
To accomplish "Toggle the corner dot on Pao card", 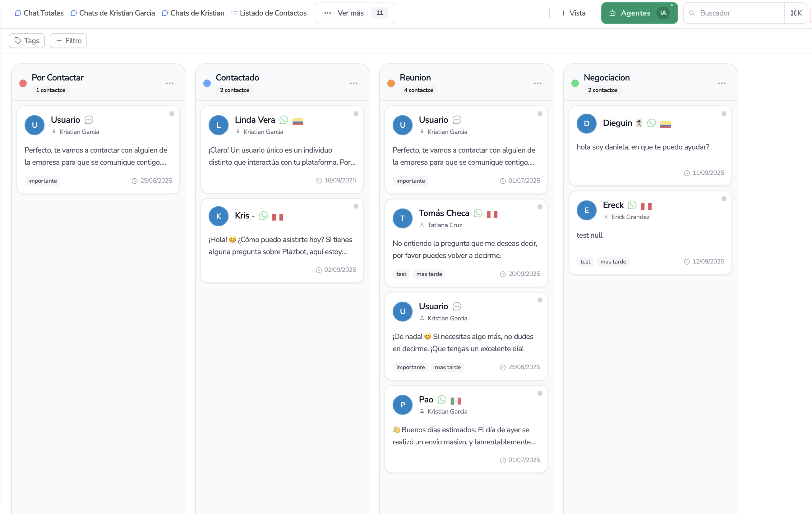I will pyautogui.click(x=540, y=393).
